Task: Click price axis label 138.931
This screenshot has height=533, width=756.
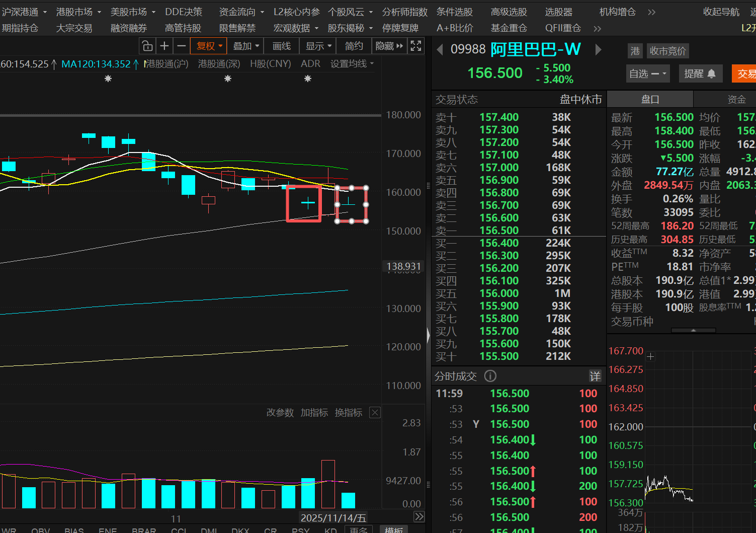Action: coord(403,267)
